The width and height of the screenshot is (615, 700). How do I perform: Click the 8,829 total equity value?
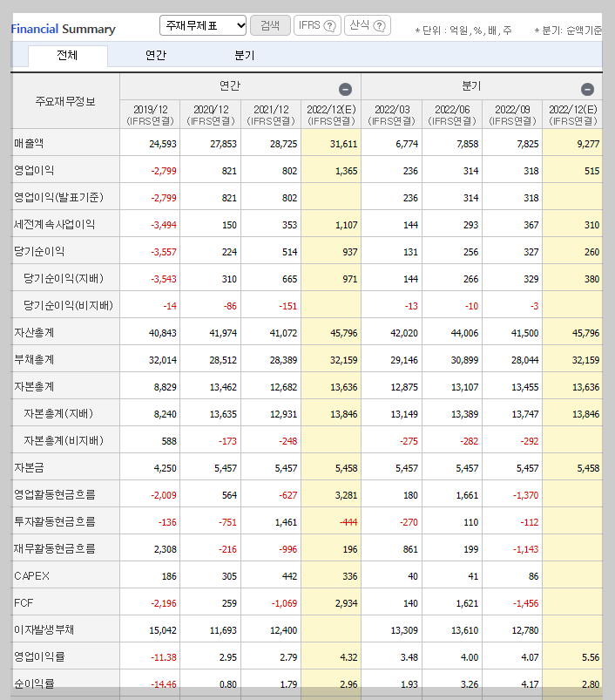(166, 387)
